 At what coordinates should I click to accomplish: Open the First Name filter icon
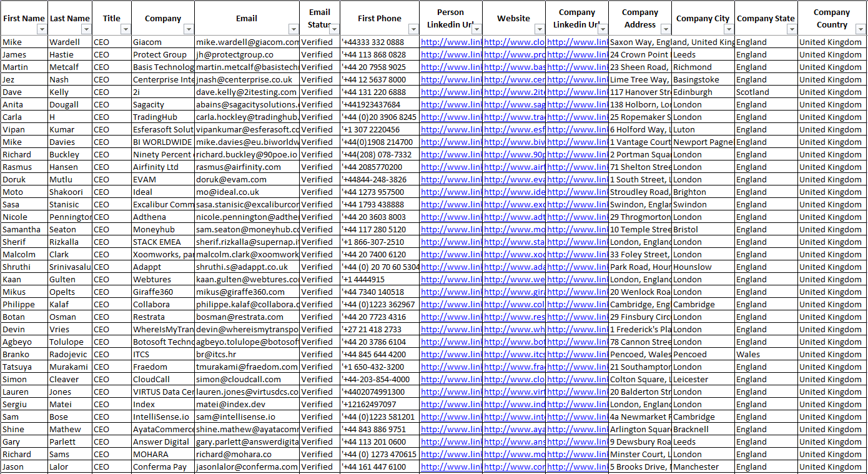pyautogui.click(x=42, y=29)
